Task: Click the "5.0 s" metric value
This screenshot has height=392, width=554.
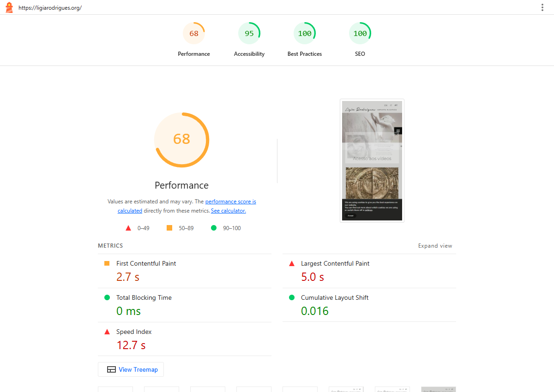Action: pyautogui.click(x=313, y=277)
